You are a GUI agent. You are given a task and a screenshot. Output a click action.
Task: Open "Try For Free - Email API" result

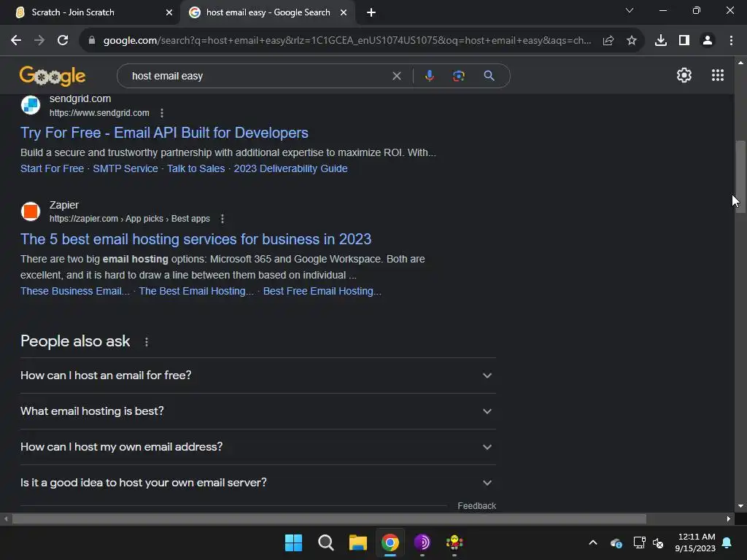164,133
